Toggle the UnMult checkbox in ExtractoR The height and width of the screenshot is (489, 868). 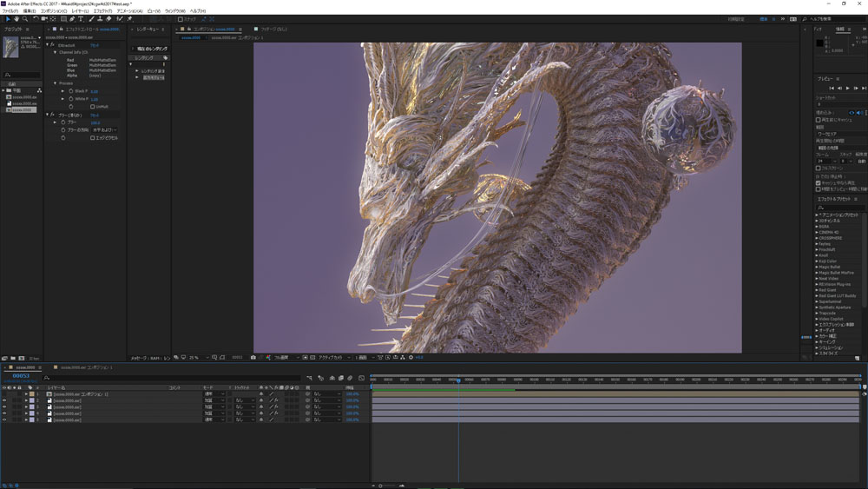[93, 106]
